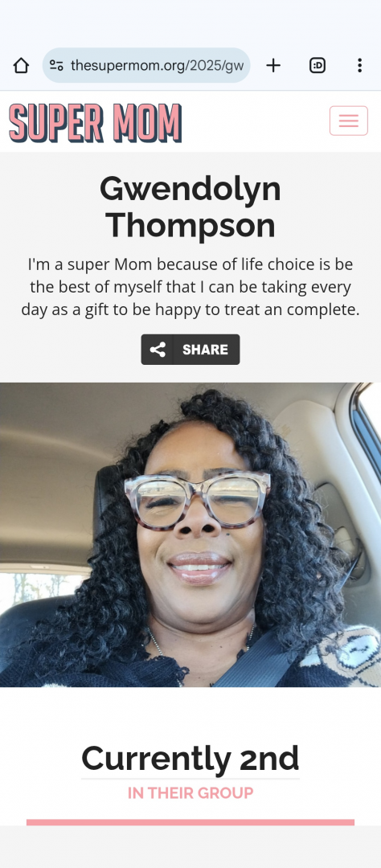Tap the thin divider under Currently 2nd

(190, 778)
